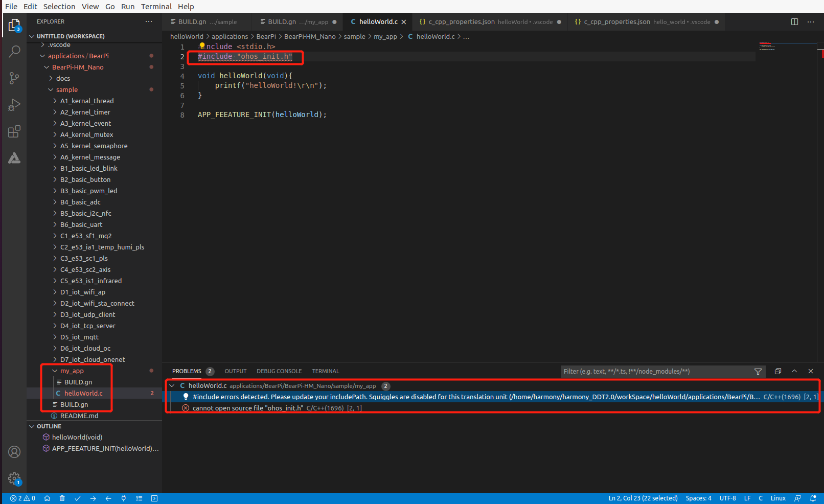Collapse the helloWorld.c group in Problems
The image size is (824, 504).
tap(172, 386)
